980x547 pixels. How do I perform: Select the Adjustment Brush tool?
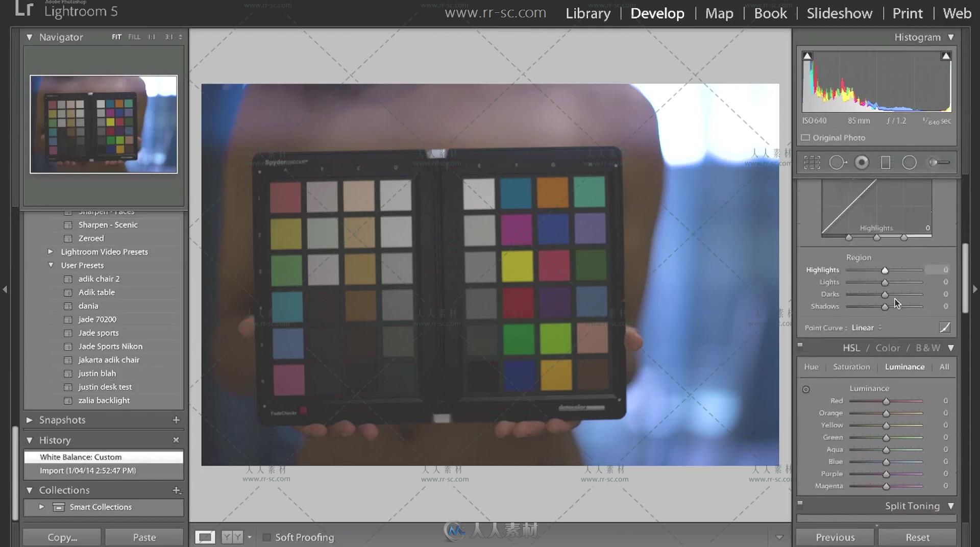coord(939,162)
